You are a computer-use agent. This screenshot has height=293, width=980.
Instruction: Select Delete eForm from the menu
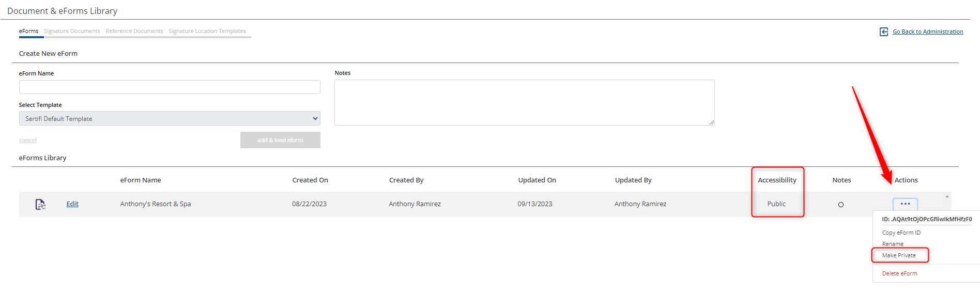[x=899, y=273]
